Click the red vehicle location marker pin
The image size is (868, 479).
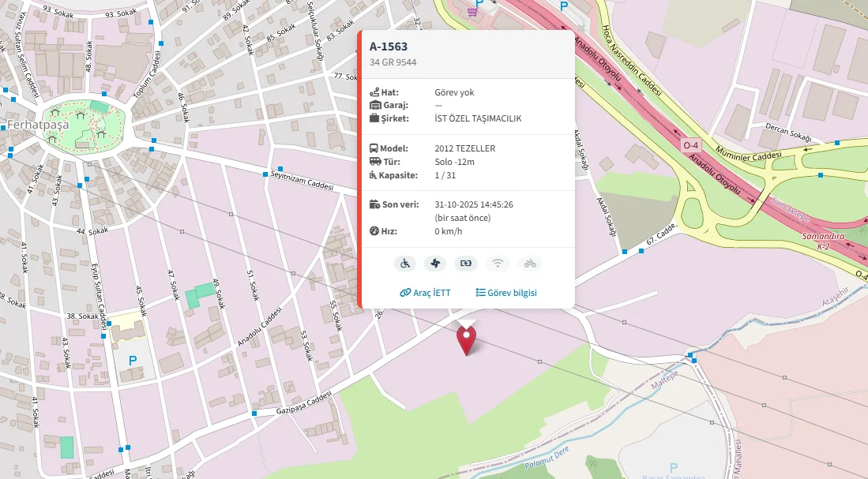click(x=467, y=339)
